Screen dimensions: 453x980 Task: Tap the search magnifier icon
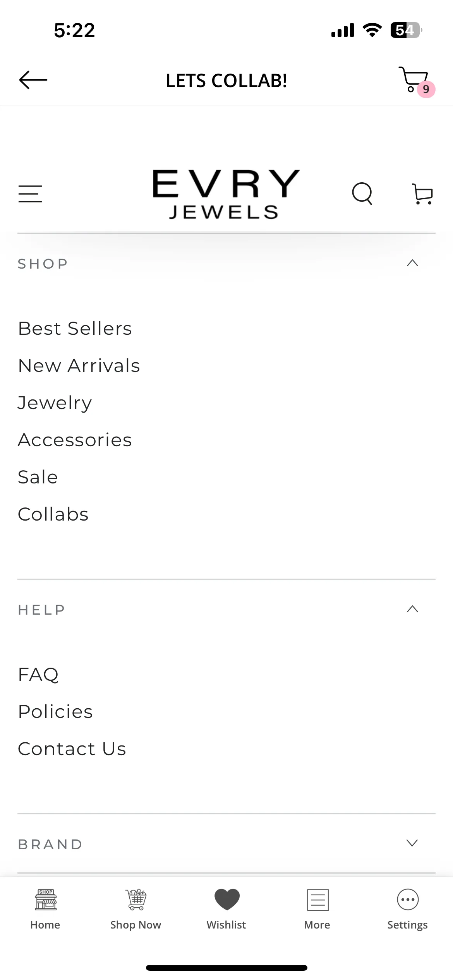pos(362,193)
